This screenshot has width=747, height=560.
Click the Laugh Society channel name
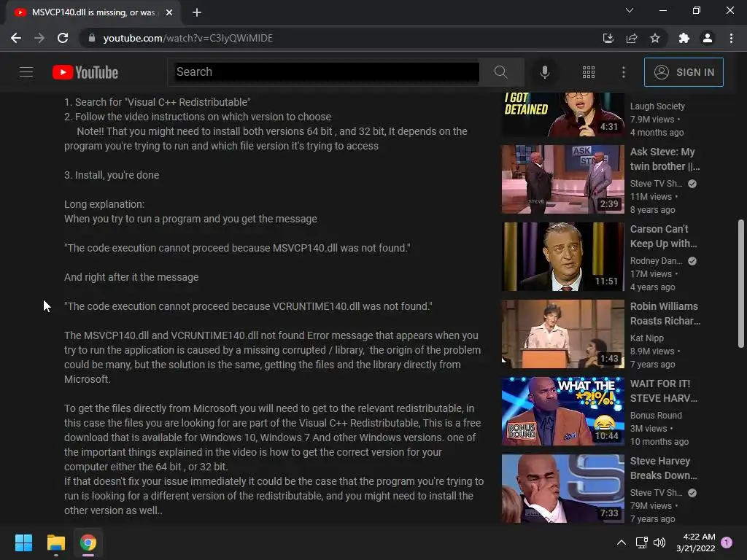tap(657, 106)
